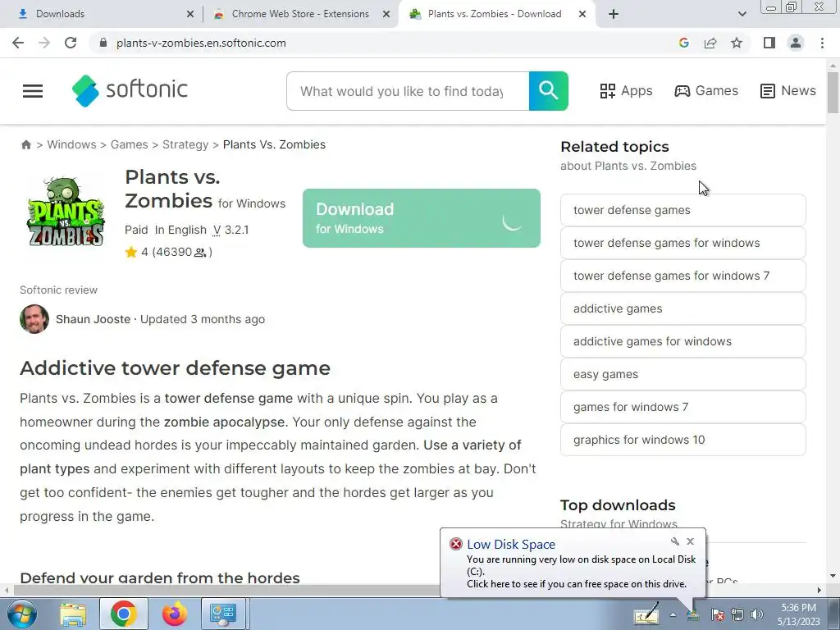
Task: Go to Strategy breadcrumb link
Action: pos(185,144)
